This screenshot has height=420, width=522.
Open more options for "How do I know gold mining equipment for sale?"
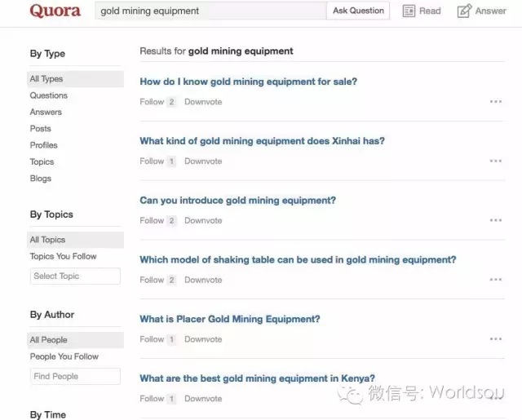pos(496,101)
